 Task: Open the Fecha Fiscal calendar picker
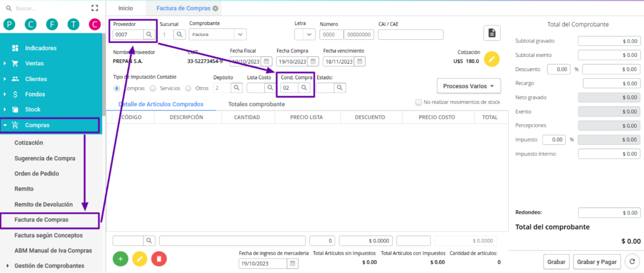[266, 61]
